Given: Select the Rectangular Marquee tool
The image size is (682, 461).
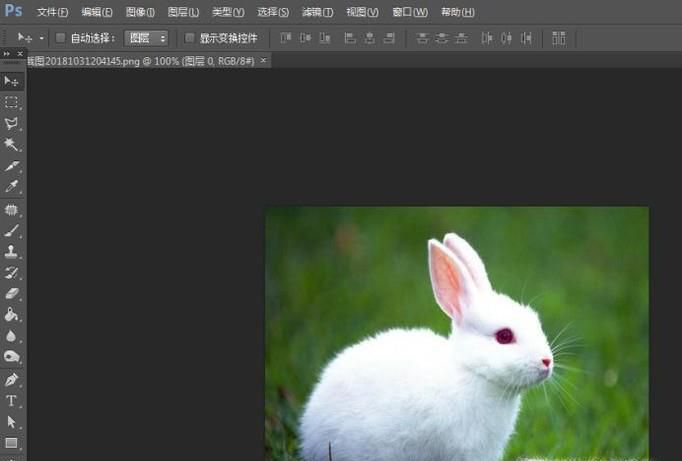Looking at the screenshot, I should (x=12, y=102).
